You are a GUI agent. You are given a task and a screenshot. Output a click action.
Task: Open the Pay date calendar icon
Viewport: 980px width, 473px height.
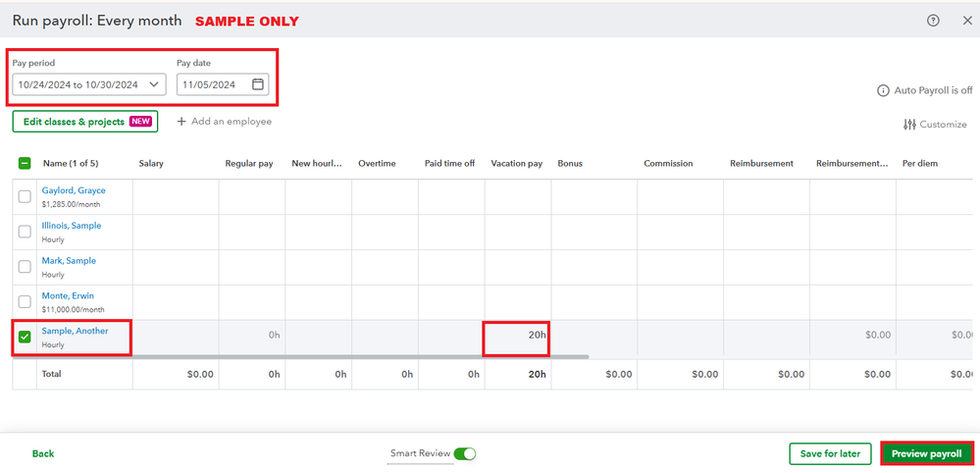257,84
